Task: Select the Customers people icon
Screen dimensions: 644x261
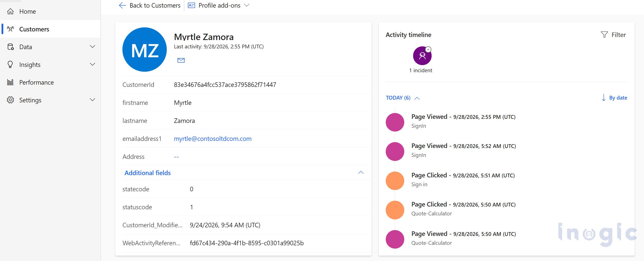Action: 10,29
